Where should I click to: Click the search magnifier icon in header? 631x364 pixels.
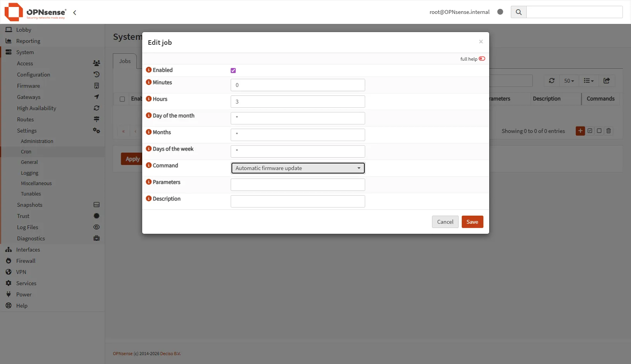519,12
